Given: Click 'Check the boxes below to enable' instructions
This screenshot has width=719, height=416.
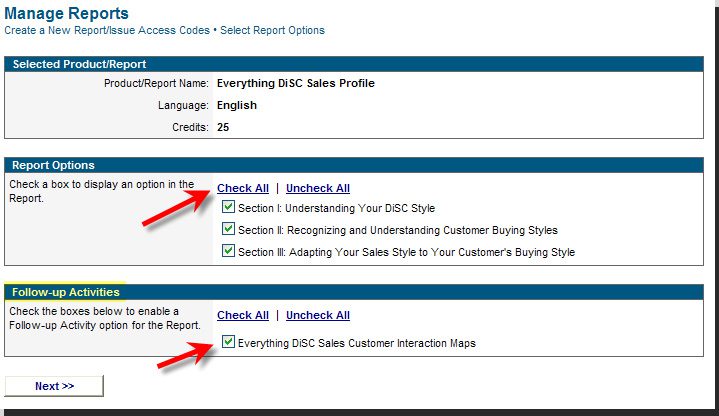Looking at the screenshot, I should pyautogui.click(x=105, y=318).
